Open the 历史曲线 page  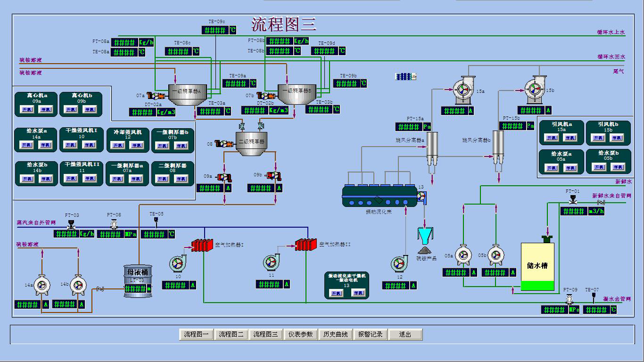pos(335,335)
